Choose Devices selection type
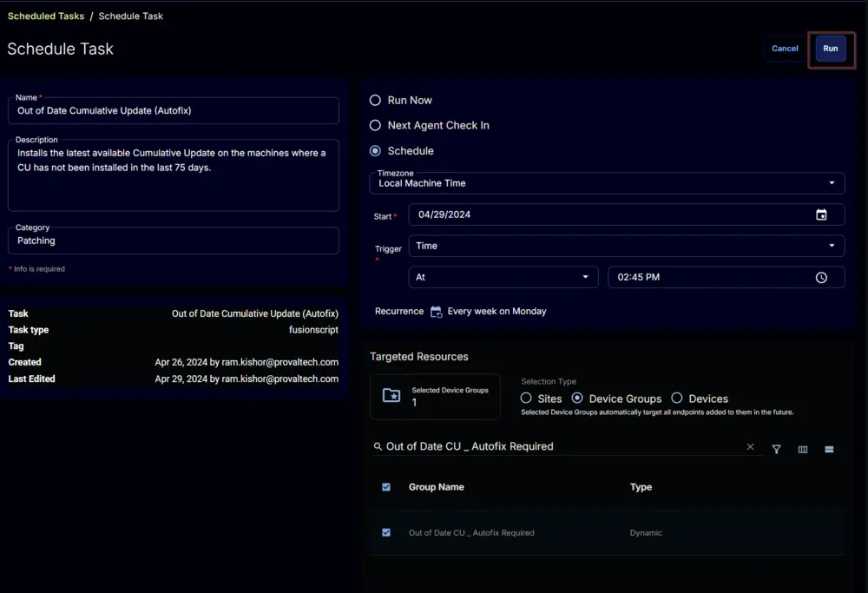868x593 pixels. (x=676, y=399)
